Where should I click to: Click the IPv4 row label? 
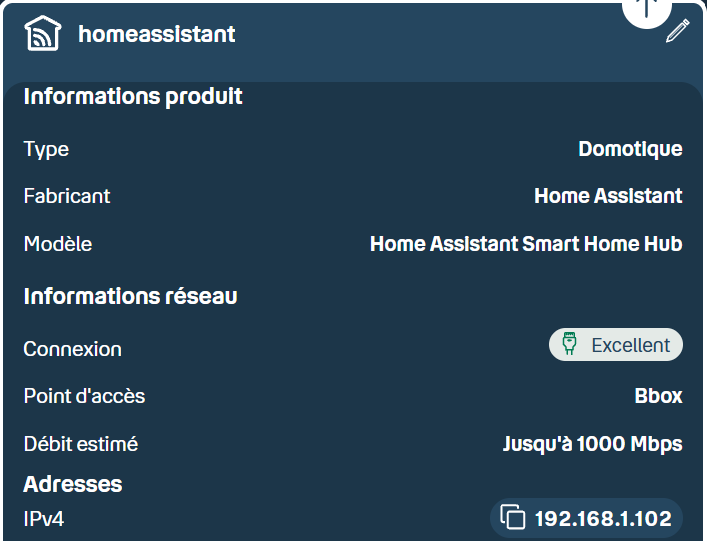click(44, 519)
